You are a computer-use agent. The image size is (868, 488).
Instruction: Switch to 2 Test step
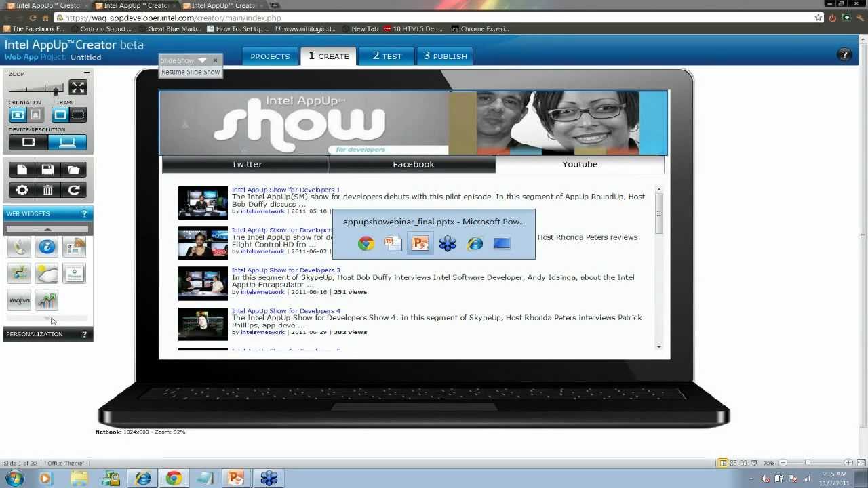pyautogui.click(x=387, y=56)
